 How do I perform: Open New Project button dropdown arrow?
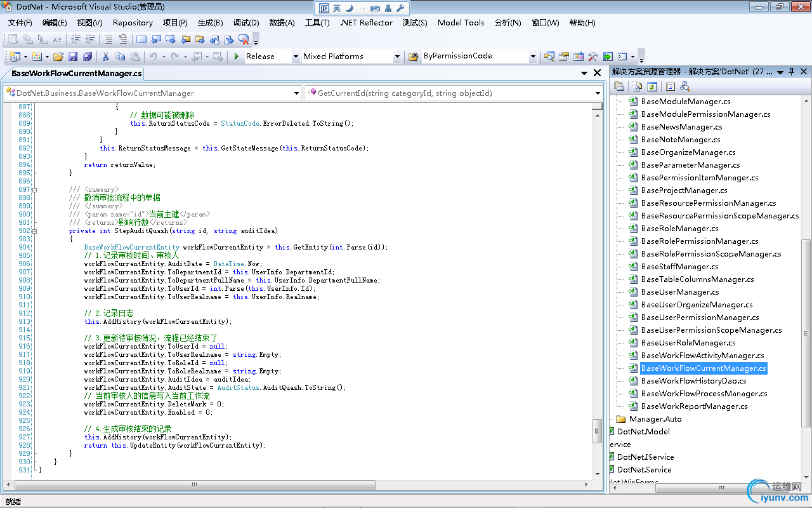(x=25, y=57)
